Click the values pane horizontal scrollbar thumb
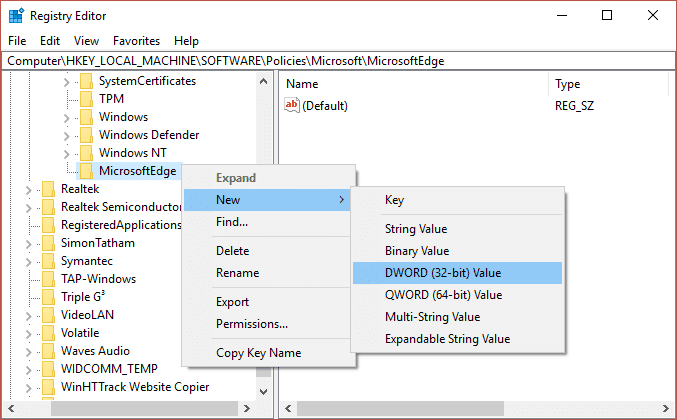The image size is (677, 420). (x=400, y=408)
